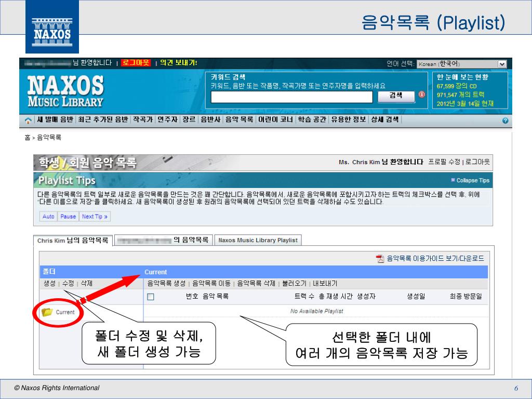This screenshot has height=399, width=532.
Task: Click the 최종 방문일 column header
Action: 466,297
